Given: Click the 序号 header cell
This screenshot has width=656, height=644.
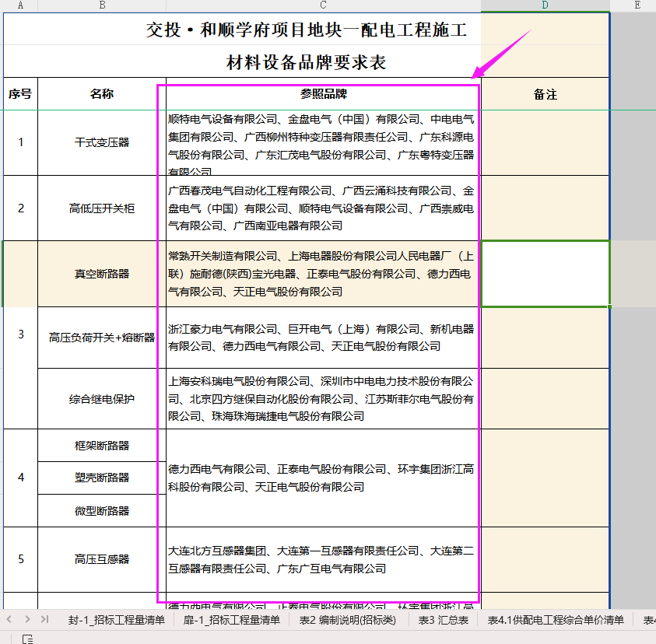Looking at the screenshot, I should click(x=20, y=94).
